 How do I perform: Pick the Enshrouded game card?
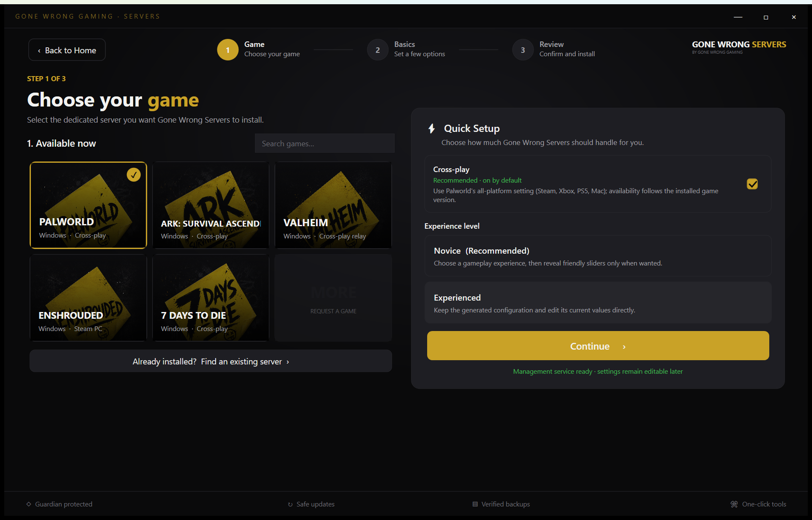(88, 298)
